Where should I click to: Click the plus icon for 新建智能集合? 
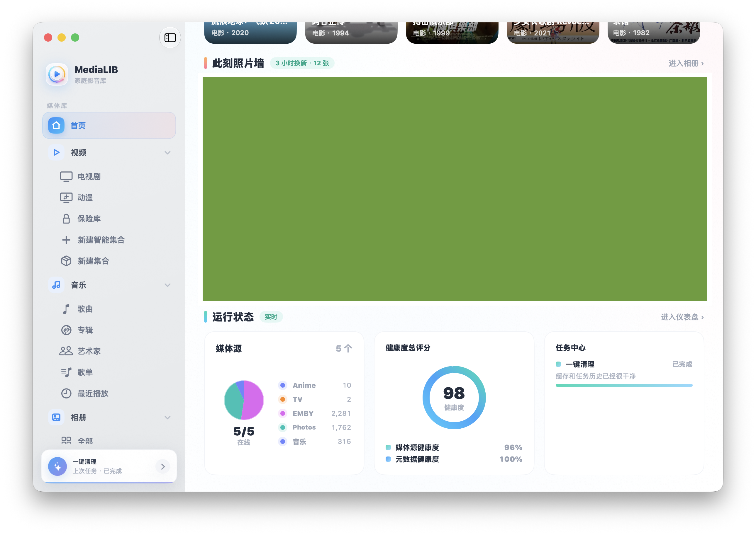click(66, 240)
